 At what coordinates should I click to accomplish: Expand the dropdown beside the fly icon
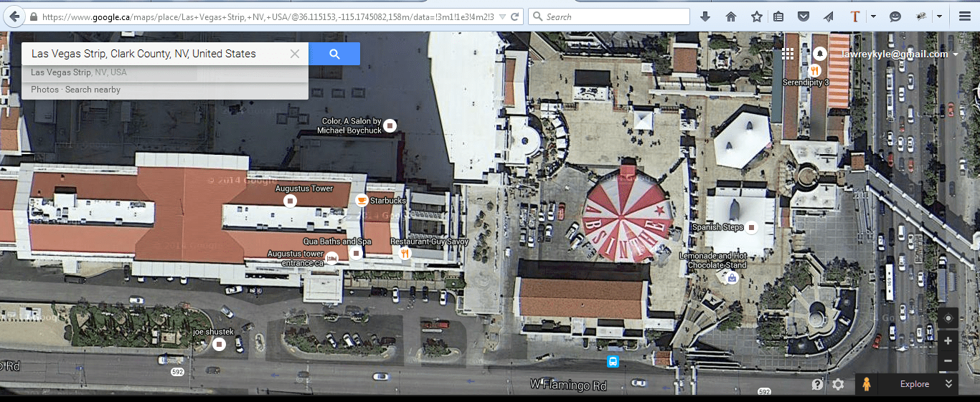(939, 16)
